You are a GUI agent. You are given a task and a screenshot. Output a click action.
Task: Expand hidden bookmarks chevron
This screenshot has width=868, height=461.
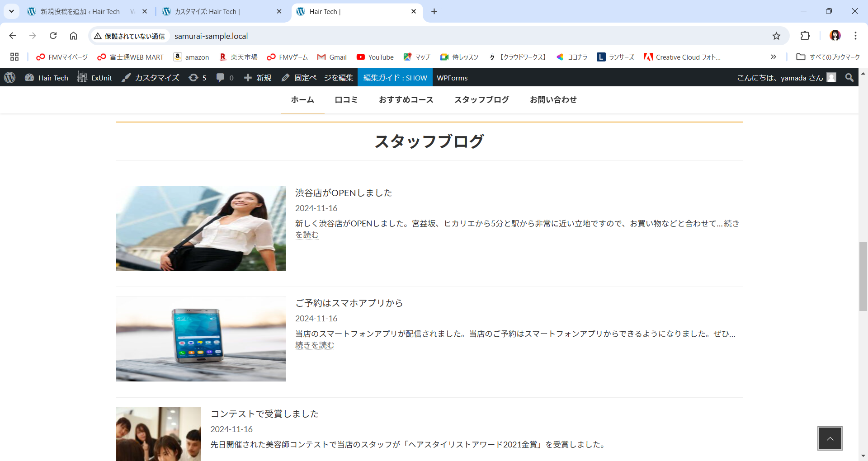click(x=774, y=57)
